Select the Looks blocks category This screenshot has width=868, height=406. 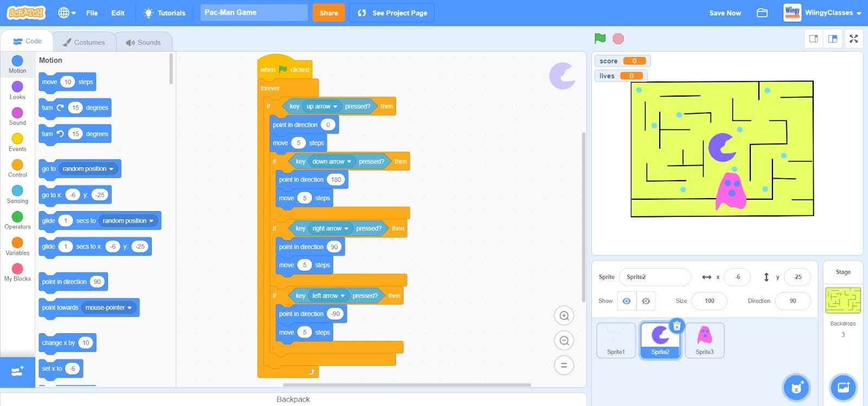click(17, 91)
